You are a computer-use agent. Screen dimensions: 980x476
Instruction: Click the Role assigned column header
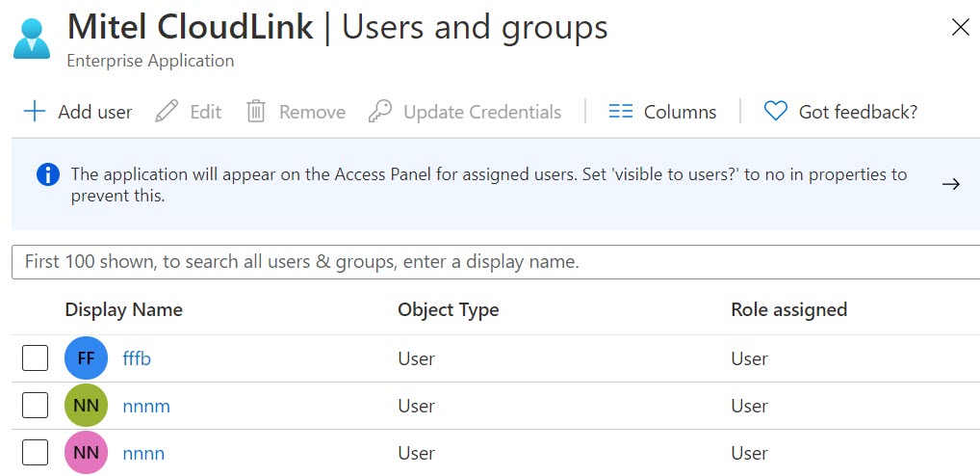point(788,309)
